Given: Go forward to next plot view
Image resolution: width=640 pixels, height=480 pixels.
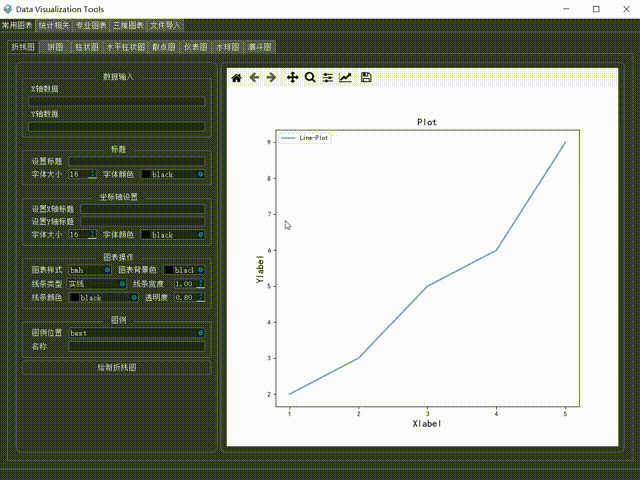Looking at the screenshot, I should coord(271,78).
